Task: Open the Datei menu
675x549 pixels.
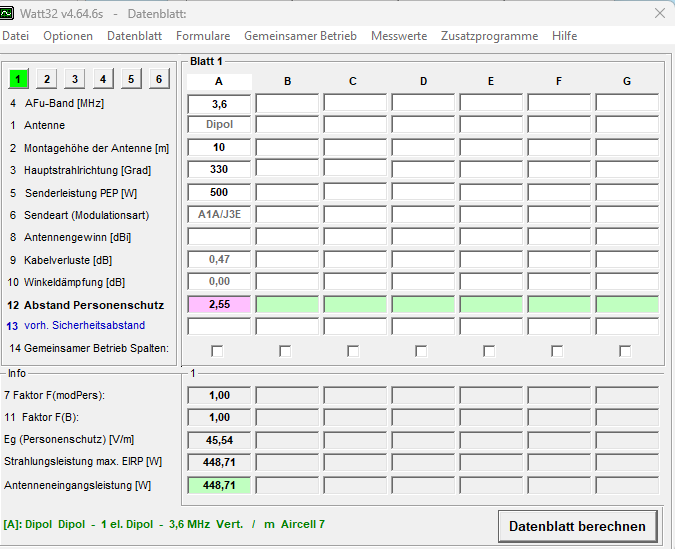Action: (15, 36)
